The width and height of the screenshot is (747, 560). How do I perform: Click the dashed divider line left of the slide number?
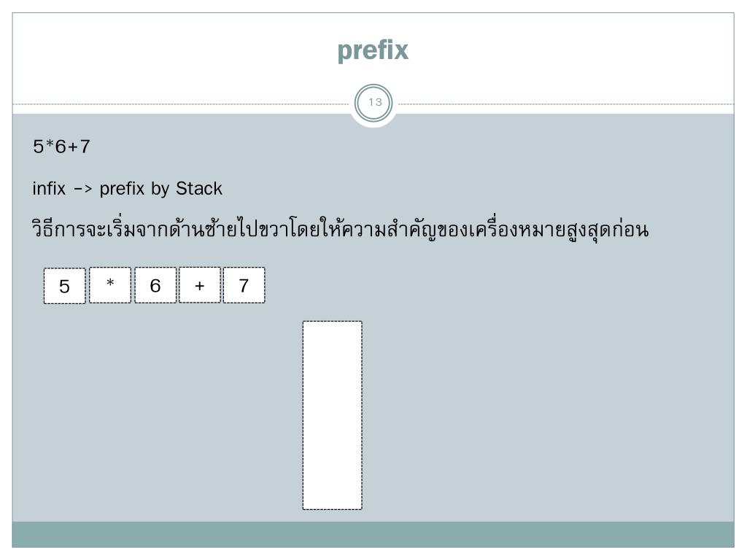[181, 104]
